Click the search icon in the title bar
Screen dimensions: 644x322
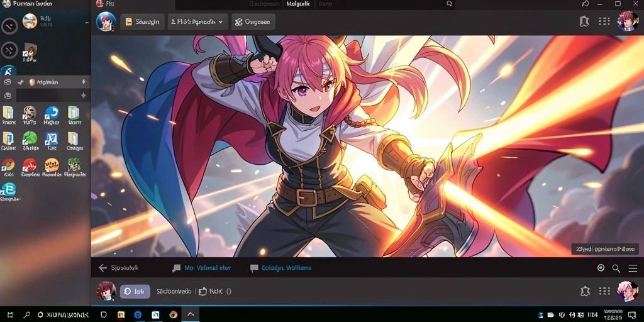[449, 4]
